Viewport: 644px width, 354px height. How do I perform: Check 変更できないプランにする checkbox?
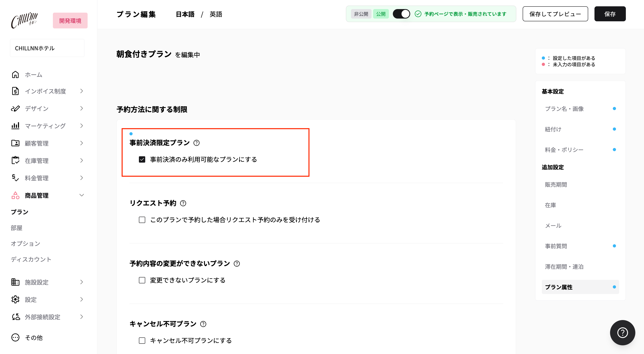pos(142,280)
